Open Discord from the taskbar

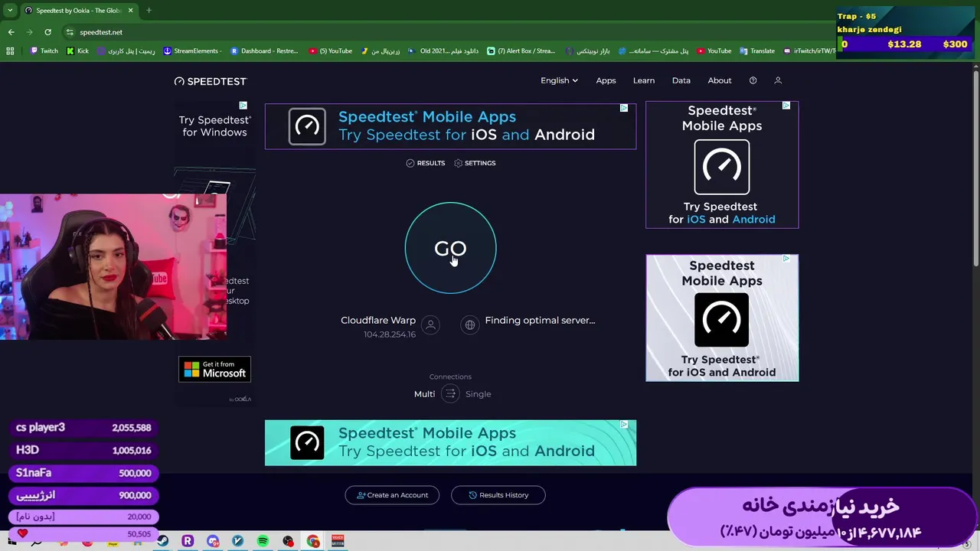point(213,541)
